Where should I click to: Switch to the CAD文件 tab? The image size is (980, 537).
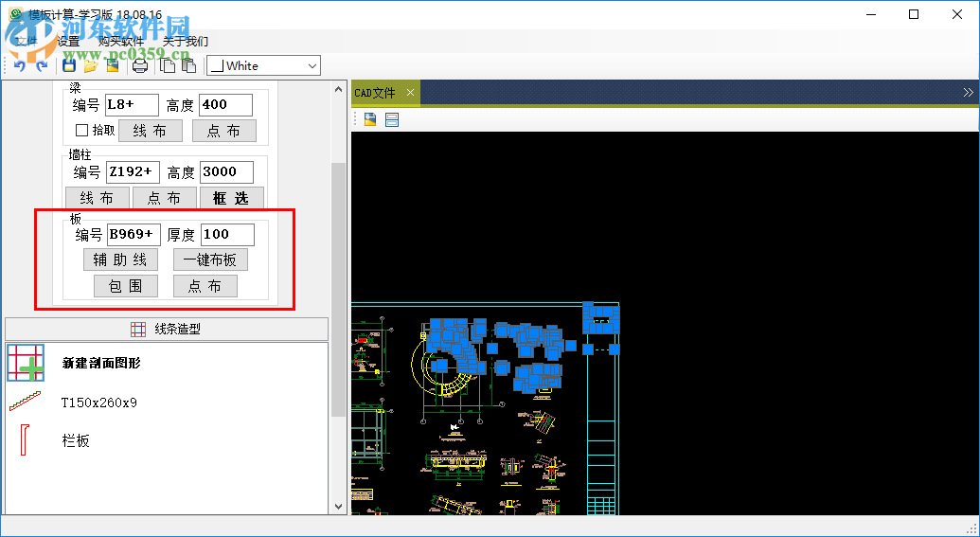click(x=375, y=93)
